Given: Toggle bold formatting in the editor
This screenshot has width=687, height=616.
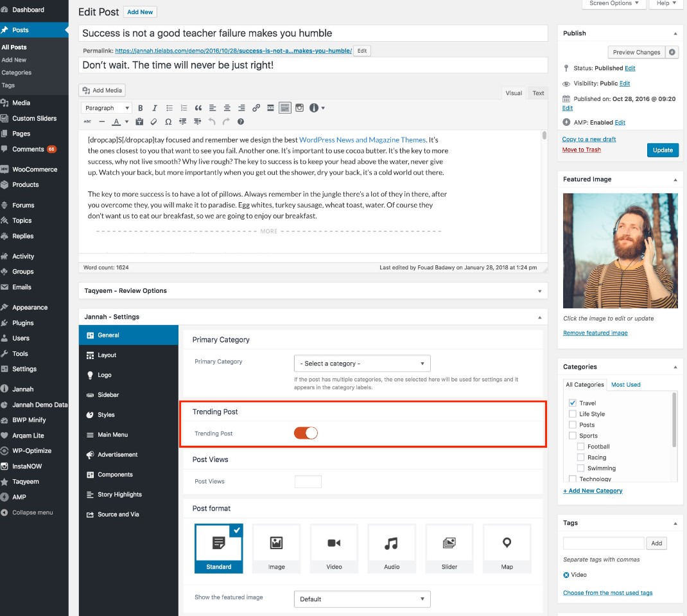Looking at the screenshot, I should (140, 108).
